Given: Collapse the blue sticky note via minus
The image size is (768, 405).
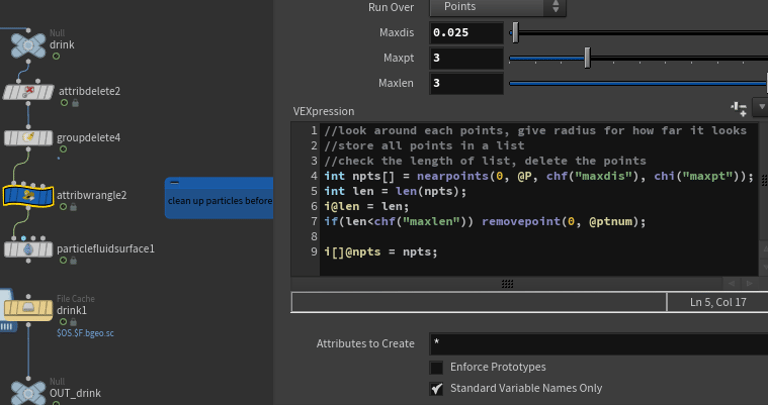Looking at the screenshot, I should [x=174, y=183].
